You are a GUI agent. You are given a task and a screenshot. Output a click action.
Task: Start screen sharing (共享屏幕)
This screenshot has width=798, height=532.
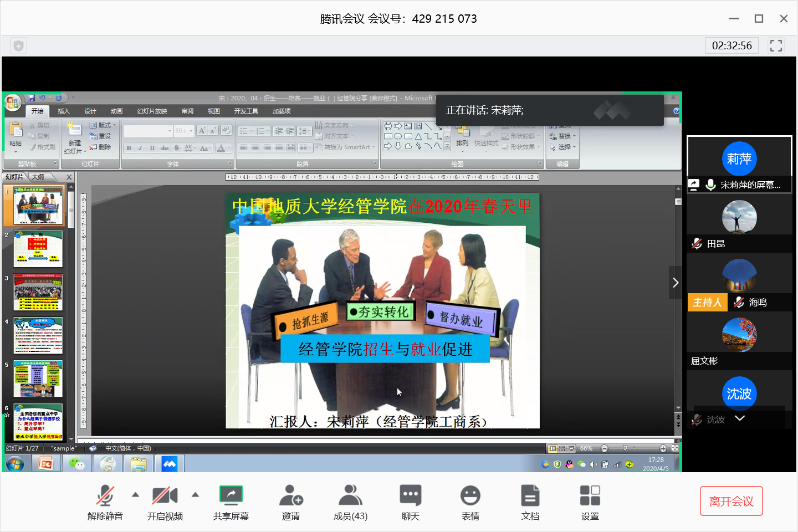[231, 502]
